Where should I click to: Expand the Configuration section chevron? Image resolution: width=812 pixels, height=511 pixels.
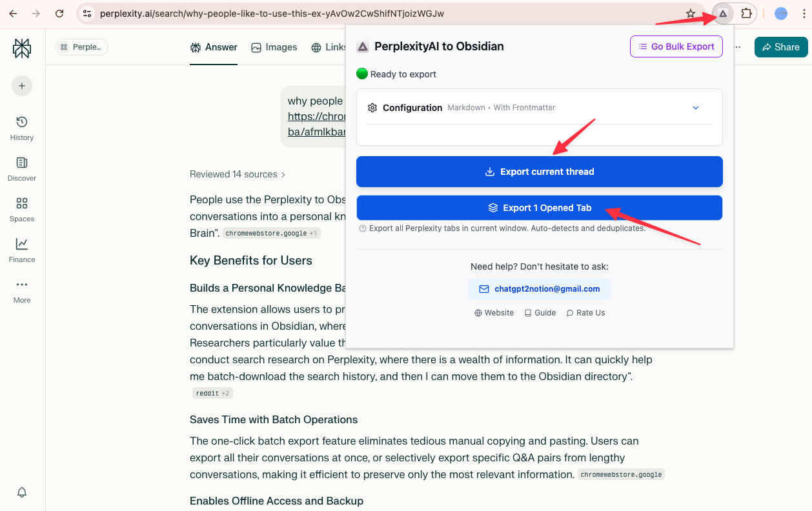click(x=696, y=108)
